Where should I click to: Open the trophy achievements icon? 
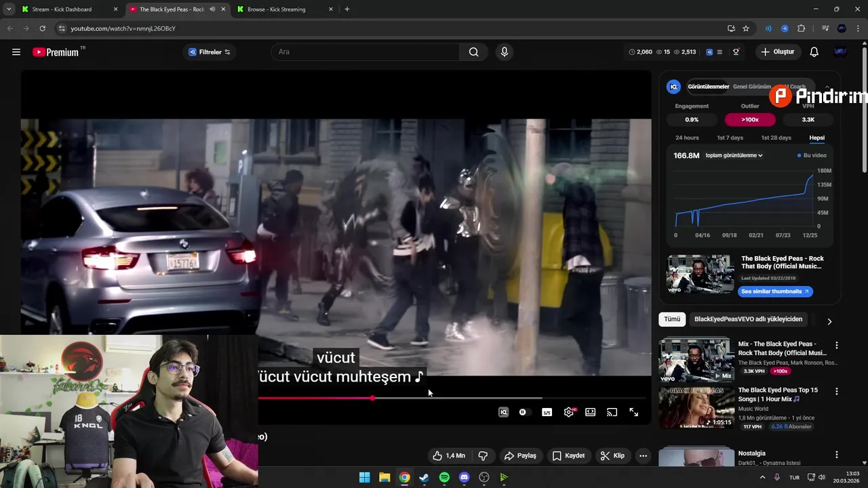(x=736, y=52)
